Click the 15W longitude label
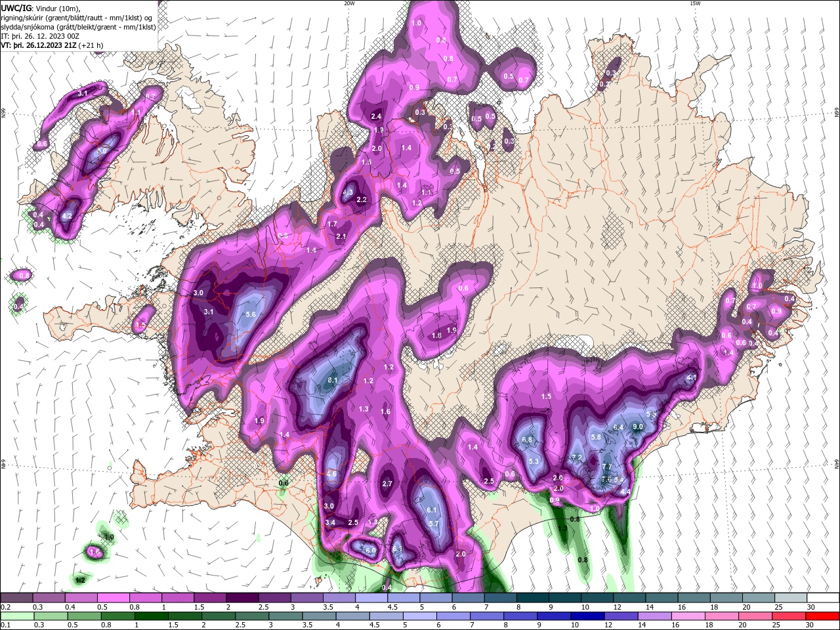840x630 pixels. tap(695, 3)
